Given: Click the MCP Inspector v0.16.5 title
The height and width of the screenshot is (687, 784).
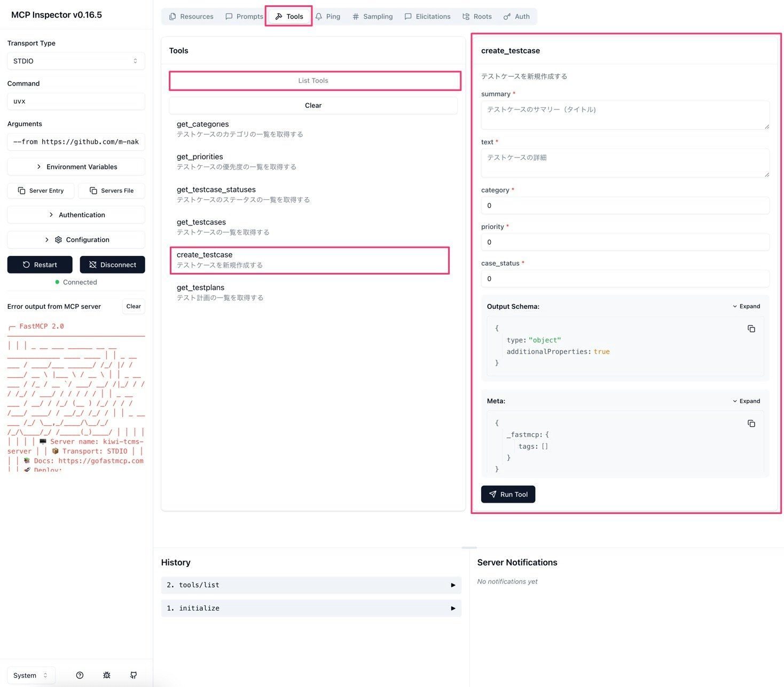Looking at the screenshot, I should coord(57,15).
